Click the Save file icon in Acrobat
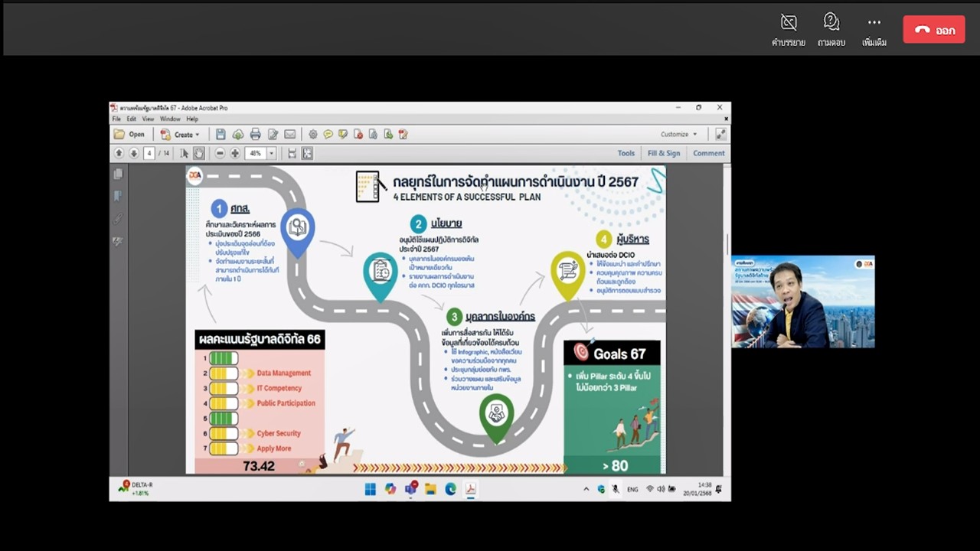The height and width of the screenshot is (551, 980). point(220,135)
